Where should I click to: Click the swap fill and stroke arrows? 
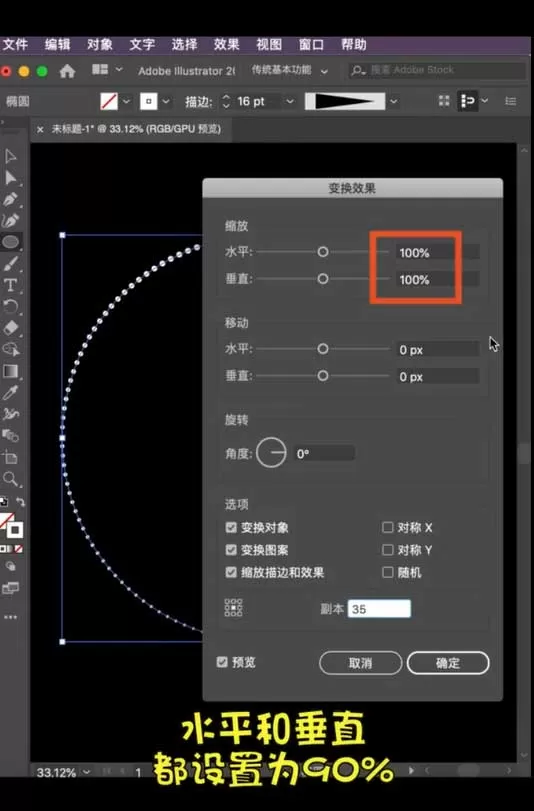coord(20,502)
